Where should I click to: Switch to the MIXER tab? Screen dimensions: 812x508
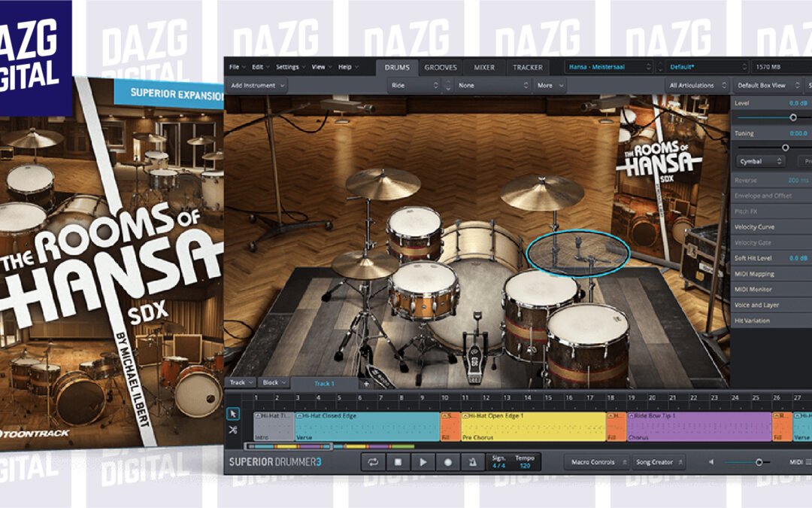[484, 68]
